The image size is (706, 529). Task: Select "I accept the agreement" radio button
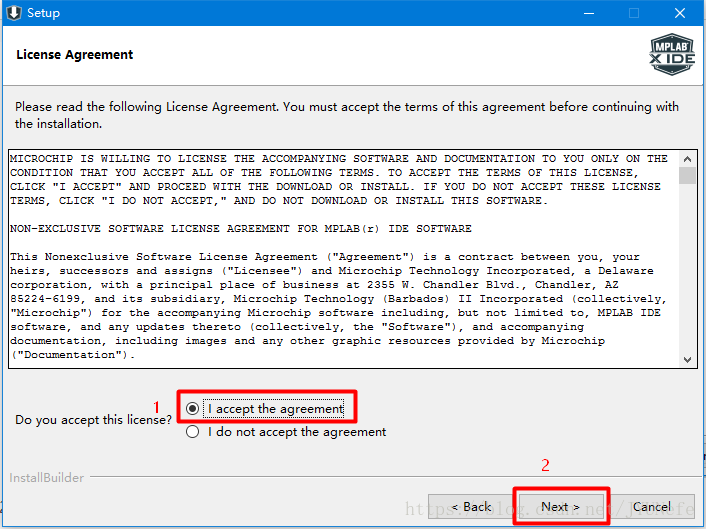pyautogui.click(x=193, y=408)
